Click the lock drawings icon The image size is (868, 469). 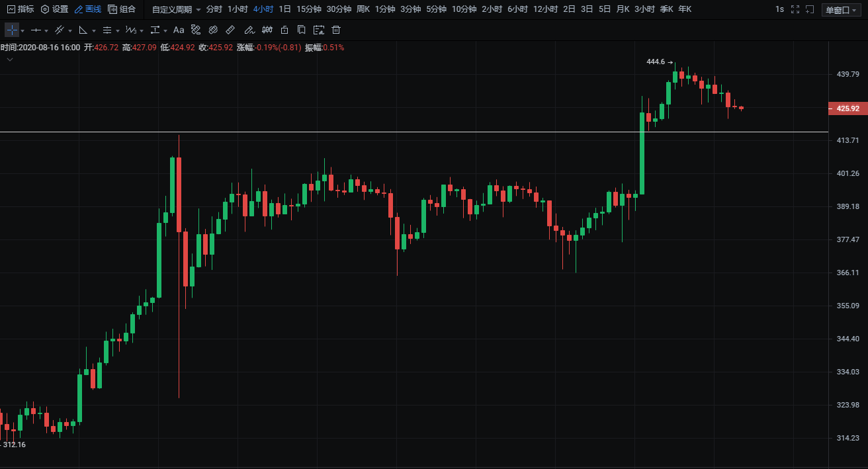[x=284, y=30]
